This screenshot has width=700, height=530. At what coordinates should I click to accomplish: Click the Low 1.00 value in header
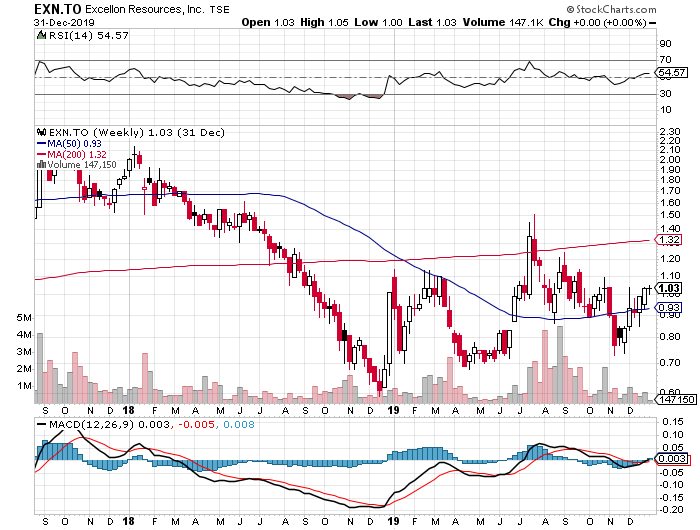tap(378, 22)
